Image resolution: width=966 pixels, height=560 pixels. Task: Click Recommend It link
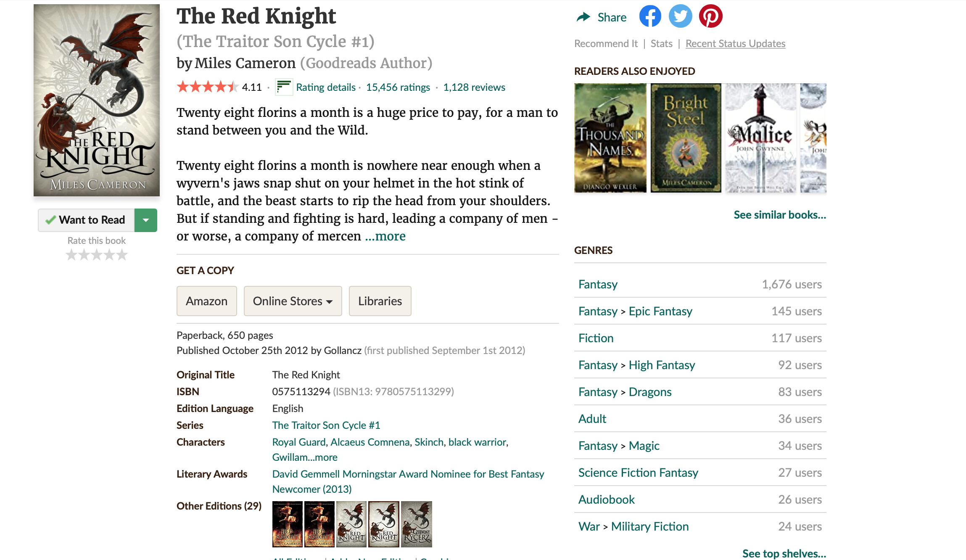click(606, 44)
